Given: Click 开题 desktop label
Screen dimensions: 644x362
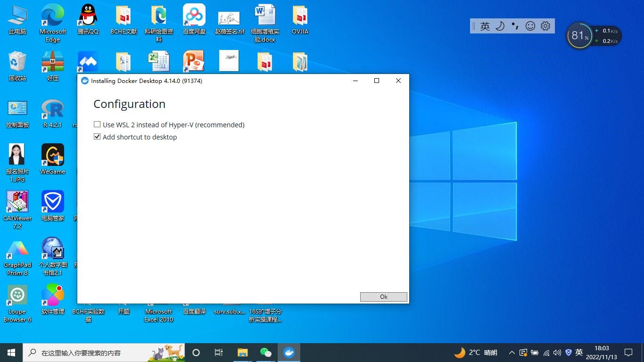Looking at the screenshot, I should (124, 312).
